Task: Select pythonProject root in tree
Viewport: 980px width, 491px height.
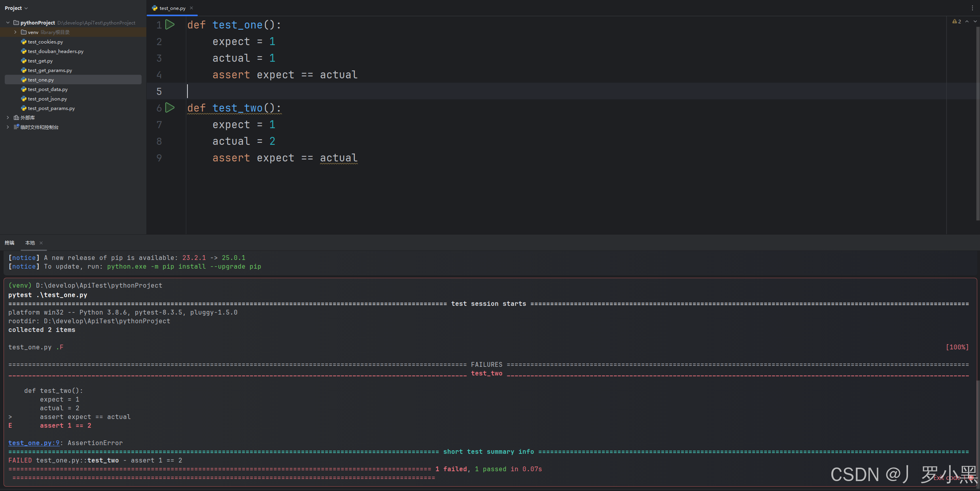Action: click(x=38, y=23)
